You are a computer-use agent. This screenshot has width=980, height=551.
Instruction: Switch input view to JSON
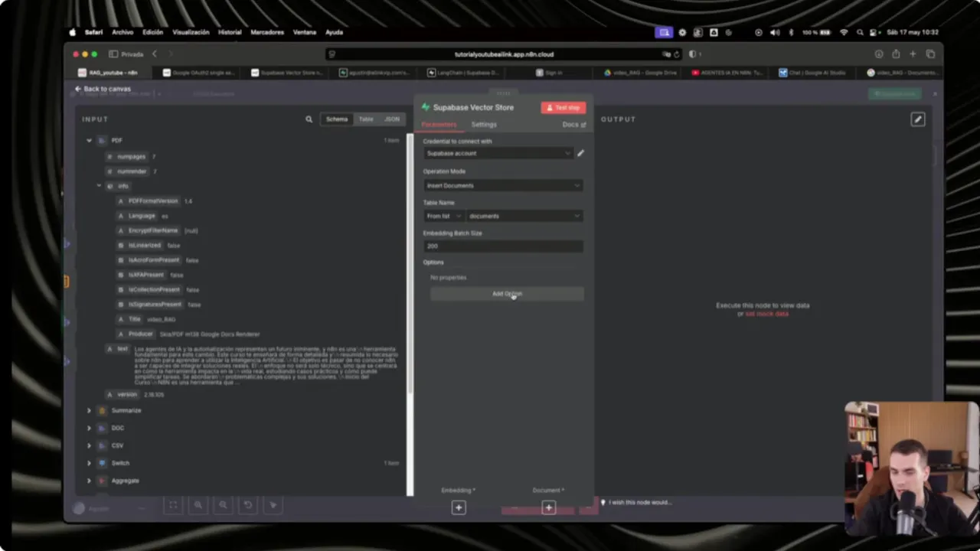pos(392,119)
